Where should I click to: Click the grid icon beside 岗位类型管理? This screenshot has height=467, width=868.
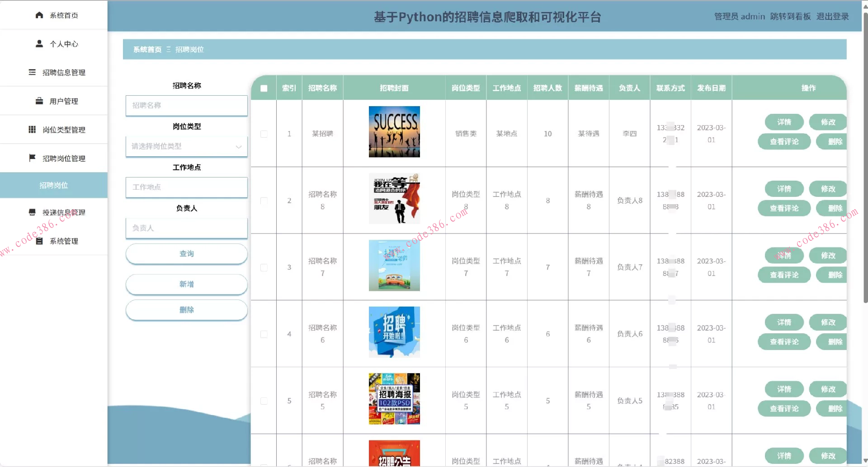pyautogui.click(x=32, y=130)
